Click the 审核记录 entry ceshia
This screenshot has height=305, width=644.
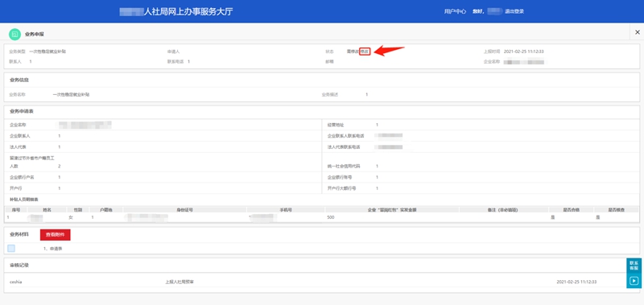[15, 282]
